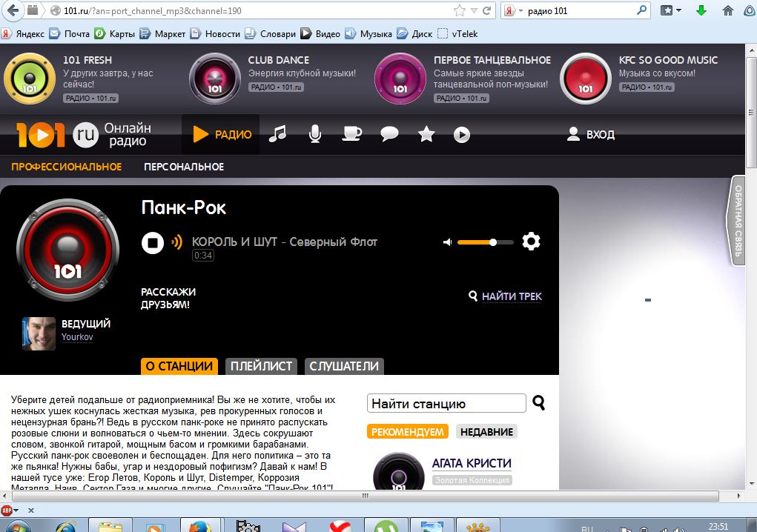757x532 pixels.
Task: Reload the page with the refresh icon
Action: [486, 10]
